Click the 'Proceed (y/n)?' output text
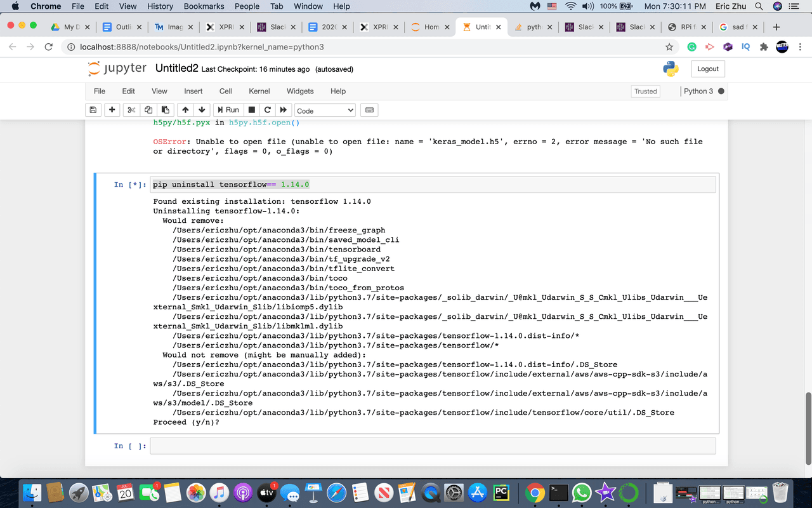The image size is (812, 508). click(x=186, y=422)
